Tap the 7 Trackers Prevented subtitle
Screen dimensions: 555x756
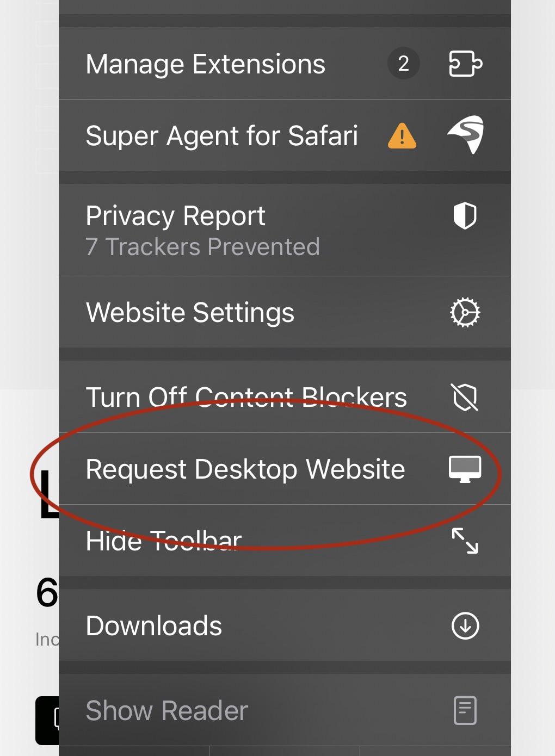pyautogui.click(x=203, y=247)
